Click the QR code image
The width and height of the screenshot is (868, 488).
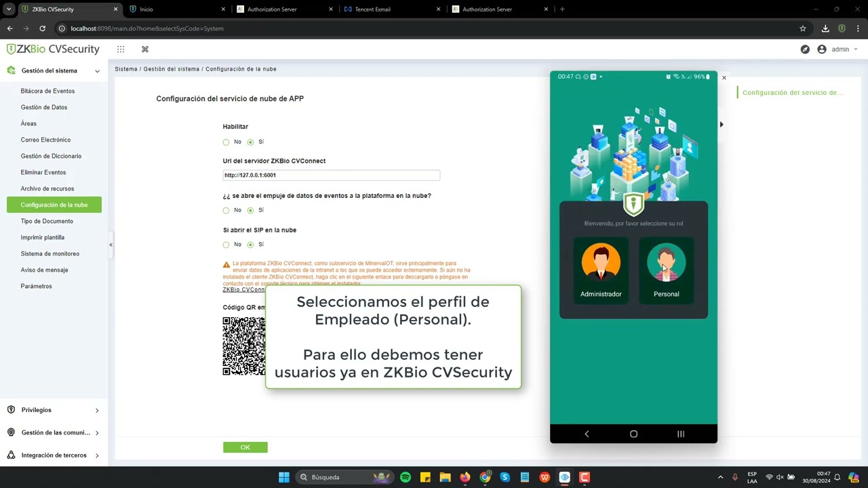(x=244, y=346)
